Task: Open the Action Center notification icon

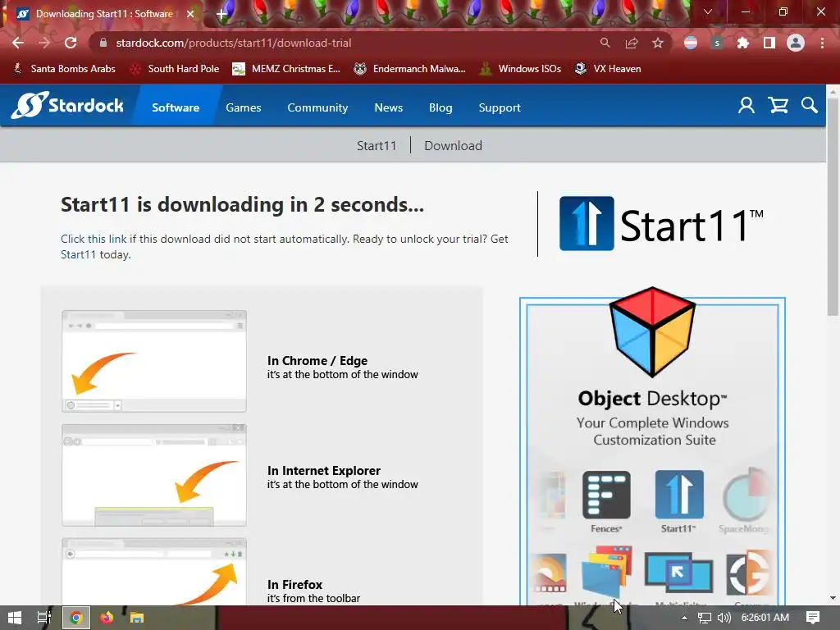Action: click(x=813, y=618)
